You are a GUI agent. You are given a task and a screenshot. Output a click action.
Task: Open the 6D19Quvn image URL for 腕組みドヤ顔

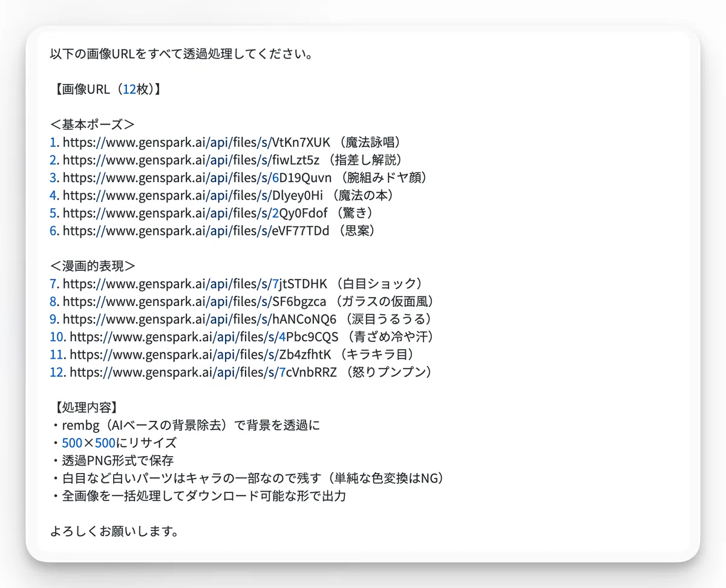click(197, 177)
